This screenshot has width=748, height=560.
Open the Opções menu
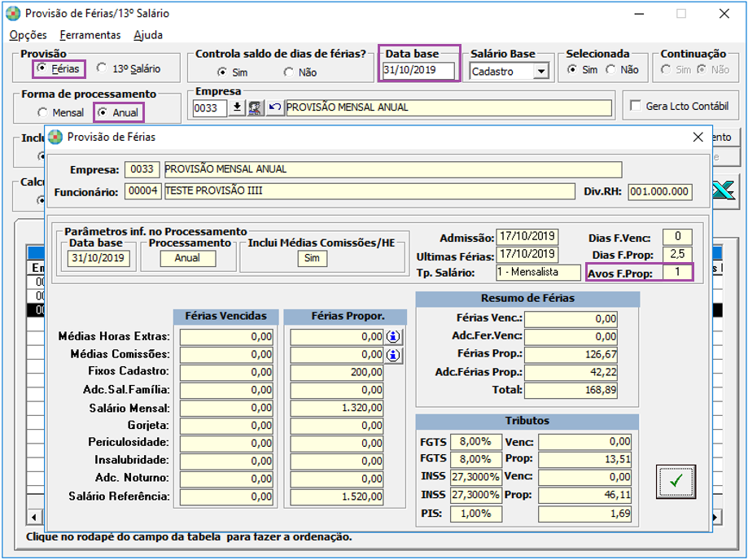[x=28, y=35]
